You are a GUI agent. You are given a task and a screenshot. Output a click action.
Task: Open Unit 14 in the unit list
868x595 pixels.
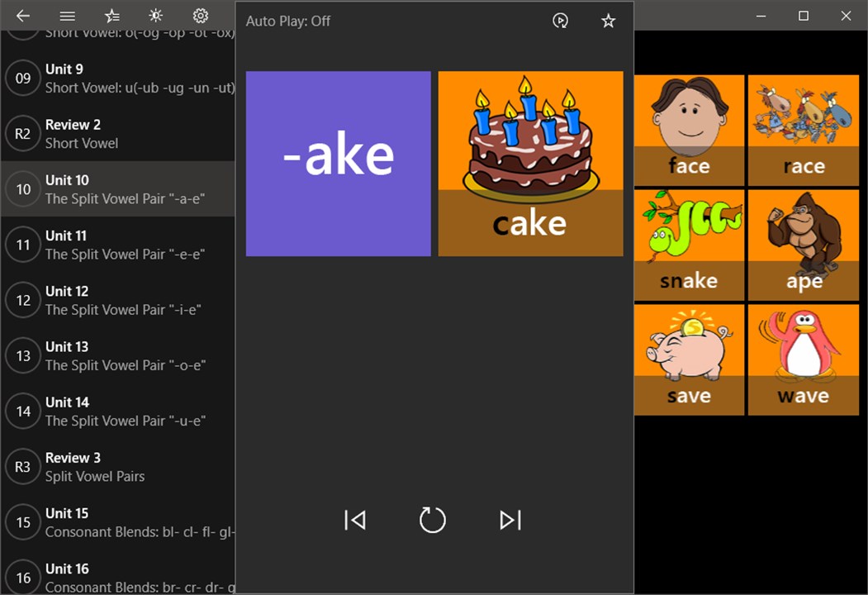click(x=118, y=411)
